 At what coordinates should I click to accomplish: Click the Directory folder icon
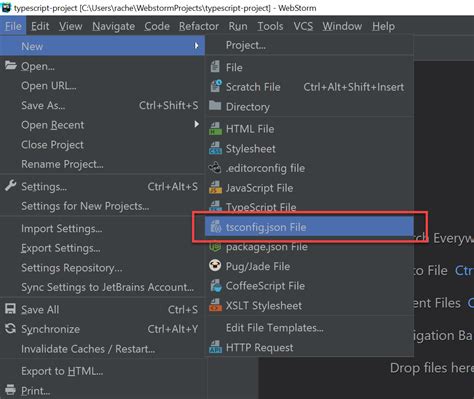coord(215,106)
